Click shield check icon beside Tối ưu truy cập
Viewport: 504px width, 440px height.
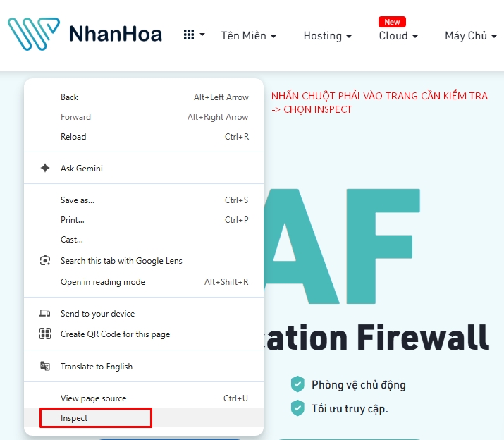pos(297,408)
